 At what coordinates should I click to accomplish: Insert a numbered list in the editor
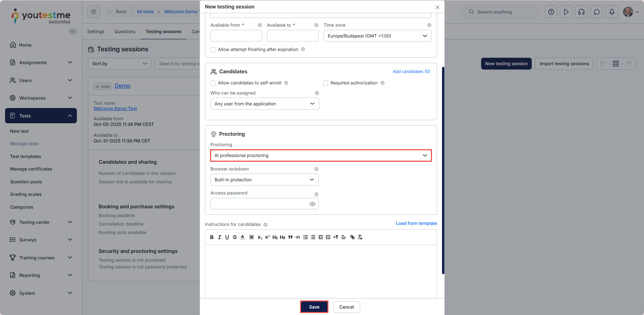click(305, 237)
